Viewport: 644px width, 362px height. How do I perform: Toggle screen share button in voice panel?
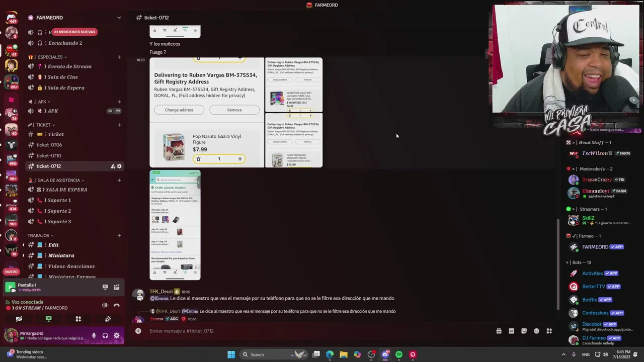(48, 319)
